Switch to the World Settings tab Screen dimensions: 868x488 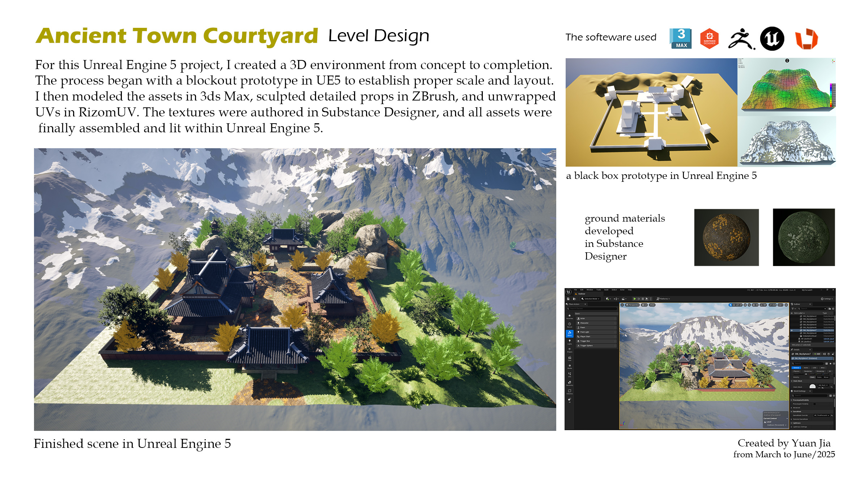pyautogui.click(x=799, y=391)
